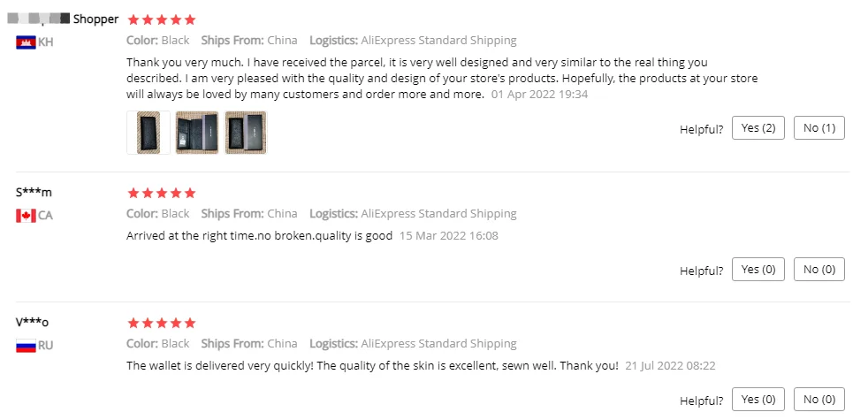Vote Yes on V***o's review
Screen dimensions: 868x420
(758, 399)
